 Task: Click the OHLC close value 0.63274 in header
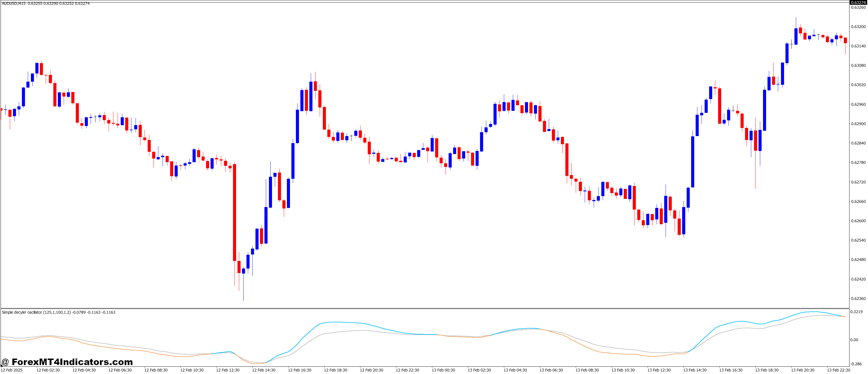(x=83, y=3)
